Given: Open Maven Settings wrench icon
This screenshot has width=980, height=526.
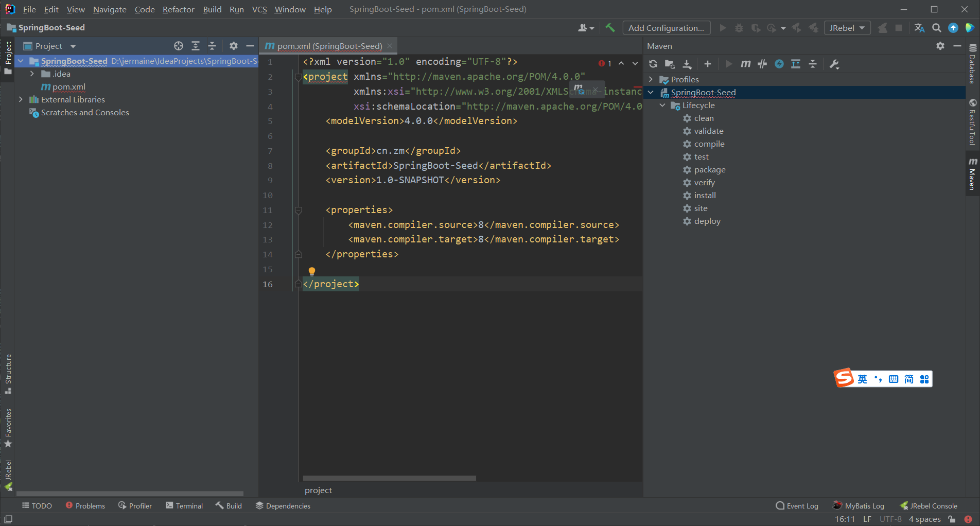Looking at the screenshot, I should coord(834,64).
